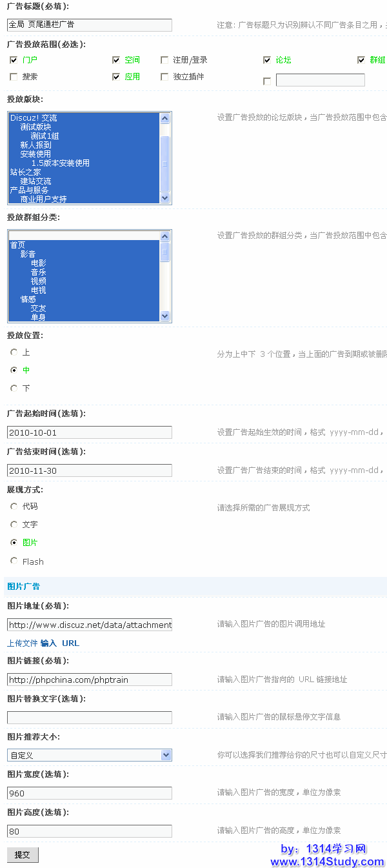Choose Flash display mode
Screen dimensions: 387x868
[x=14, y=561]
